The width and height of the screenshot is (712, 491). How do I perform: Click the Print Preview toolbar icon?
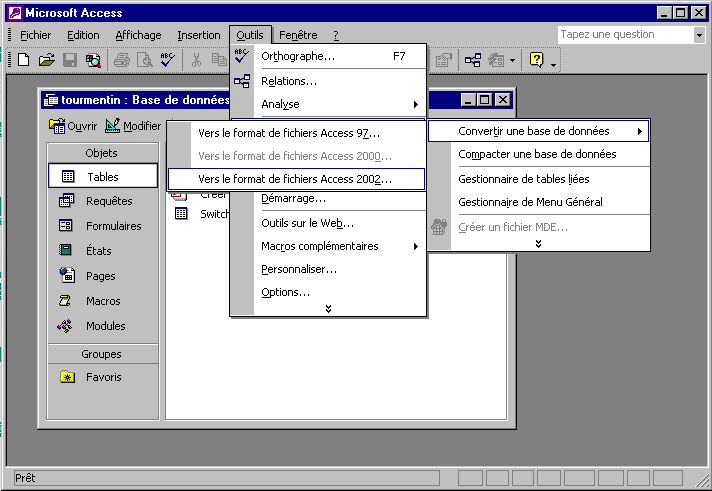coord(145,60)
